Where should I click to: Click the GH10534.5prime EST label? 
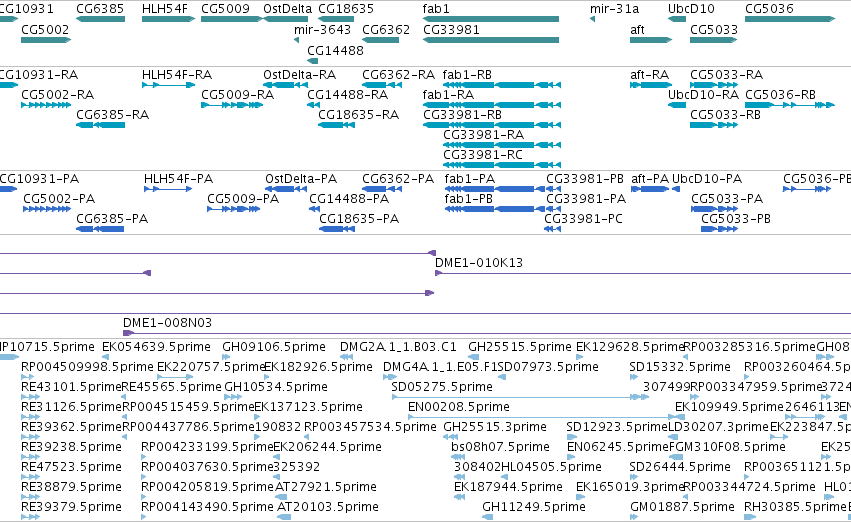[x=276, y=387]
